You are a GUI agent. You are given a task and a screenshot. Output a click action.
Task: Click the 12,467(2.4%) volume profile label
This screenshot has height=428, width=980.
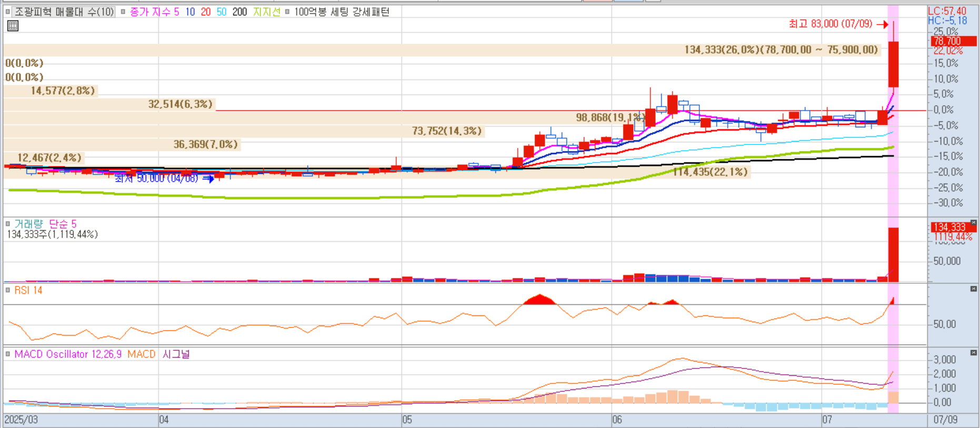click(x=49, y=158)
